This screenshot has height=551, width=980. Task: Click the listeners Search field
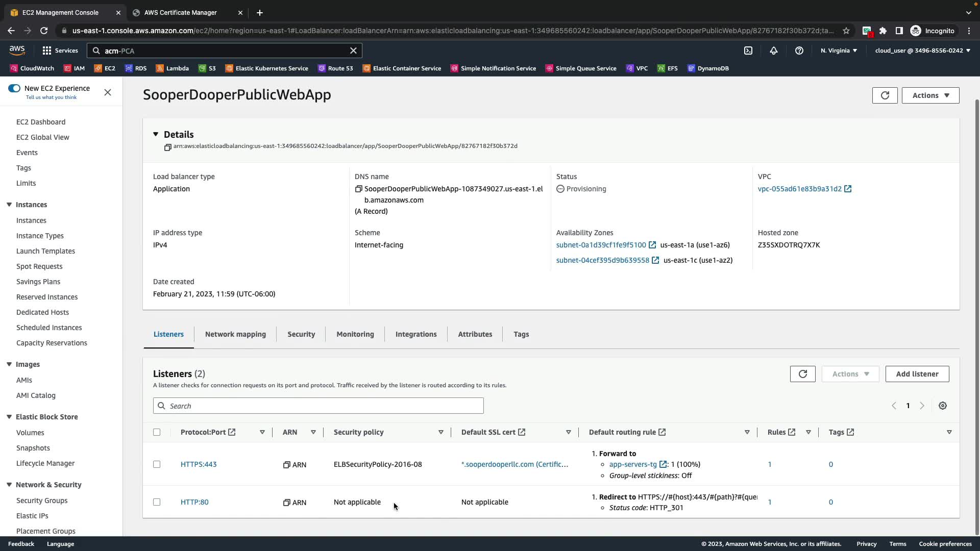318,406
